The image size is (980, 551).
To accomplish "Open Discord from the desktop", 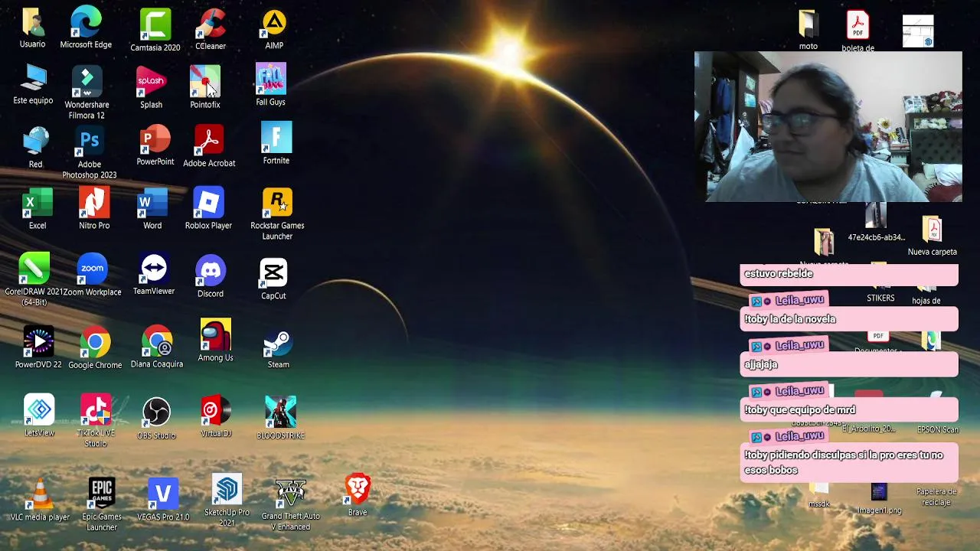I will [x=211, y=272].
